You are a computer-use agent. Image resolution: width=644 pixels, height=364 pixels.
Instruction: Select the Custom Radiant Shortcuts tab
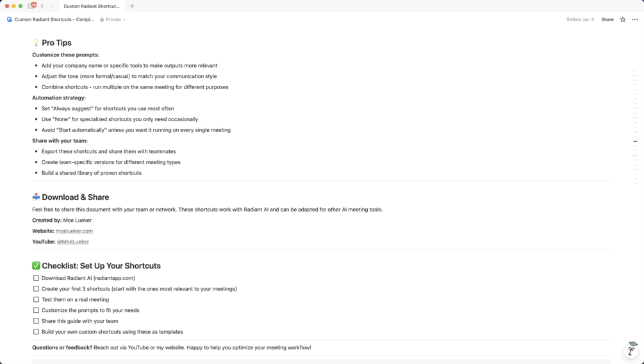coord(91,6)
